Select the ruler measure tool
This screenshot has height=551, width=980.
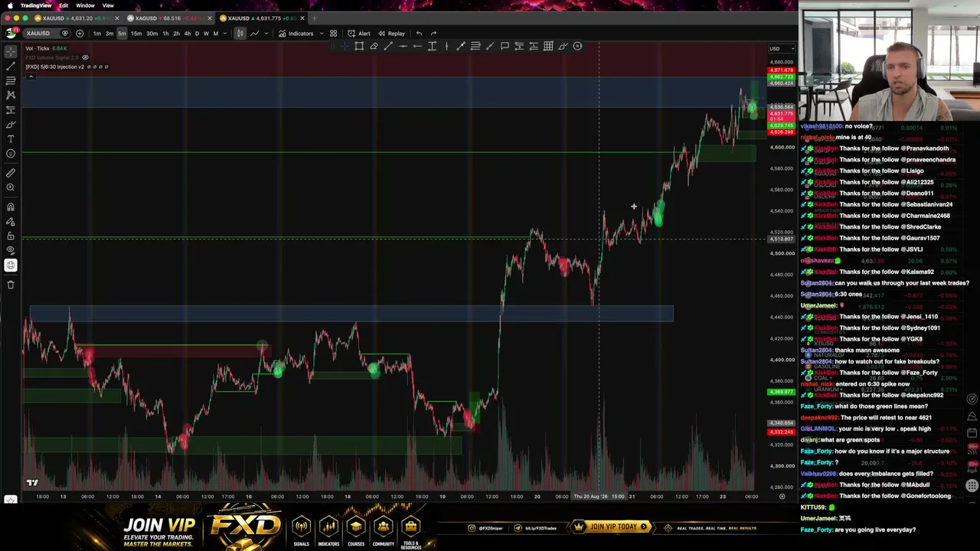[11, 173]
